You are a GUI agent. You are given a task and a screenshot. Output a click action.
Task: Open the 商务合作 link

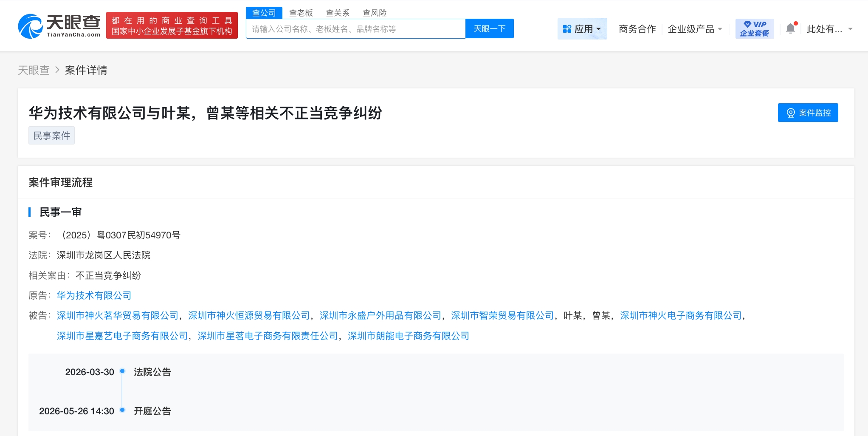pyautogui.click(x=637, y=29)
